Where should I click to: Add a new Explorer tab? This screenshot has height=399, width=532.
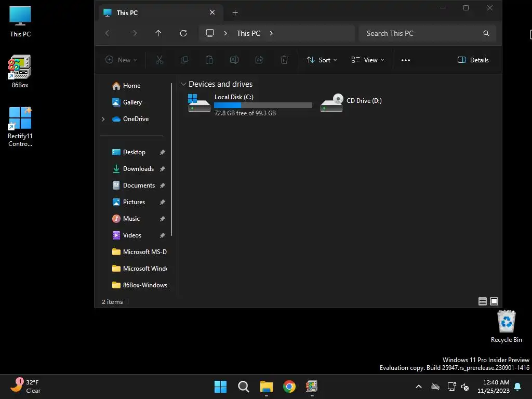pos(235,13)
